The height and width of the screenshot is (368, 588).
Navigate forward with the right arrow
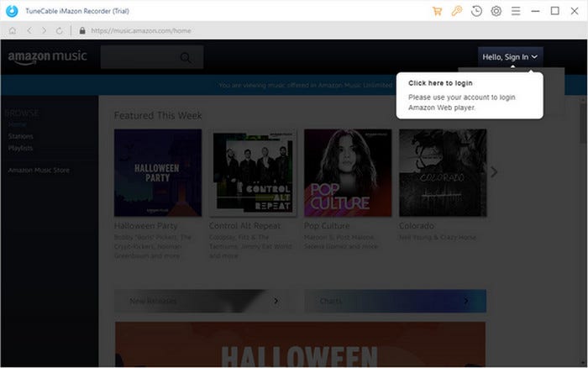point(45,31)
